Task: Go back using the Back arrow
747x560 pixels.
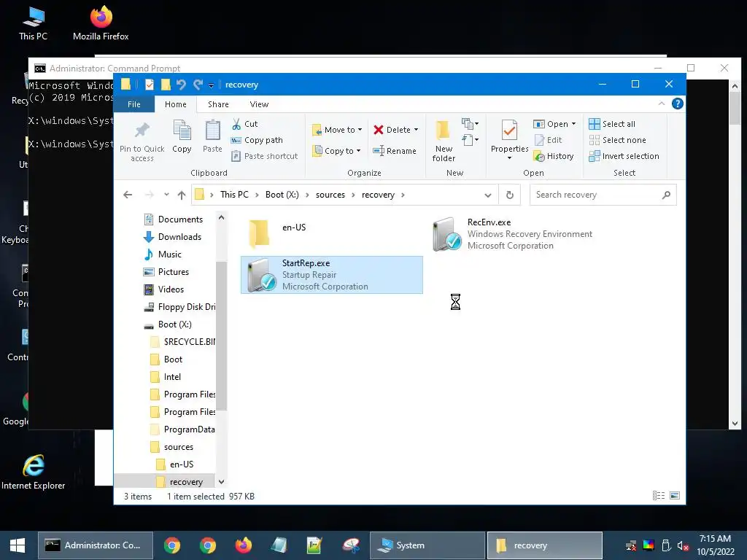Action: tap(128, 195)
